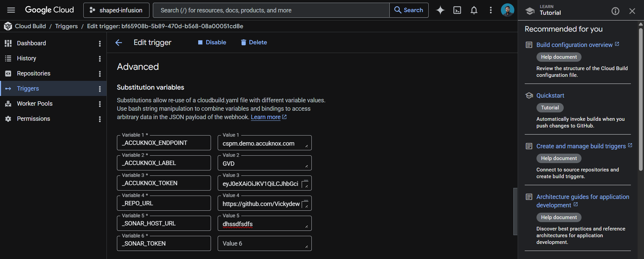Go to Triggers breadcrumb
Viewport: 644px width, 259px height.
pyautogui.click(x=66, y=26)
